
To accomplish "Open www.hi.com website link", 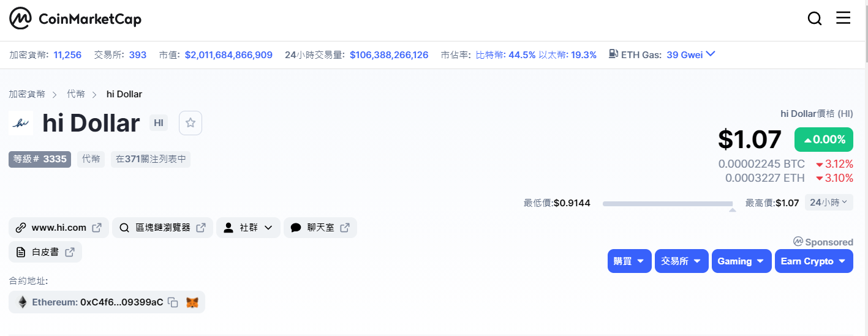I will (59, 228).
